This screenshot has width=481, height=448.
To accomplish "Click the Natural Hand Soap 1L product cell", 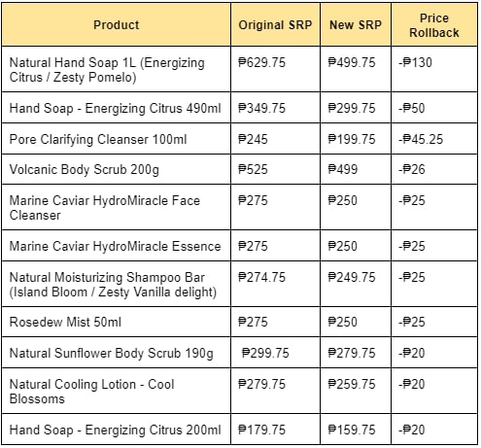I will 116,69.
